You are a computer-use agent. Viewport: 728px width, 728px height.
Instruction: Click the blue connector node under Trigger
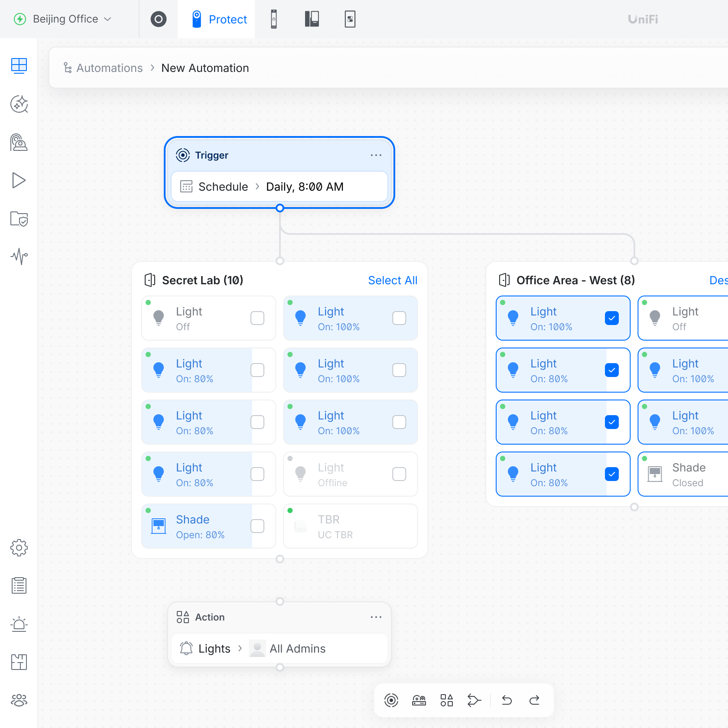click(280, 208)
